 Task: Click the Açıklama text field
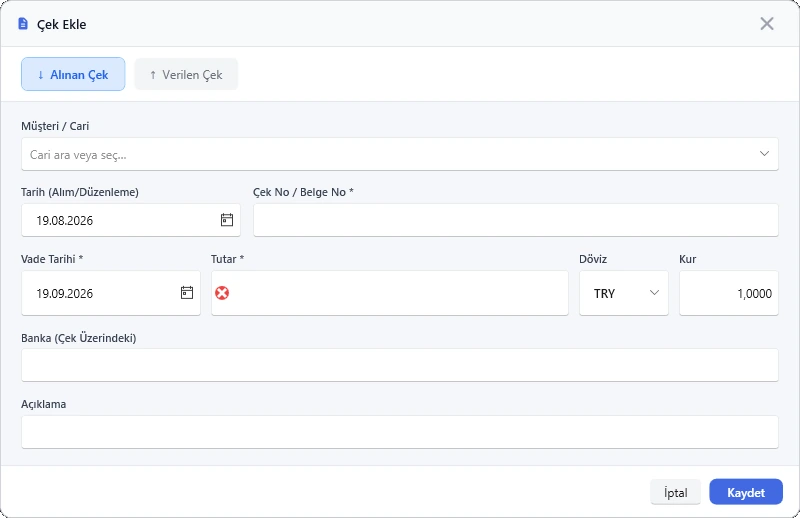pyautogui.click(x=399, y=432)
